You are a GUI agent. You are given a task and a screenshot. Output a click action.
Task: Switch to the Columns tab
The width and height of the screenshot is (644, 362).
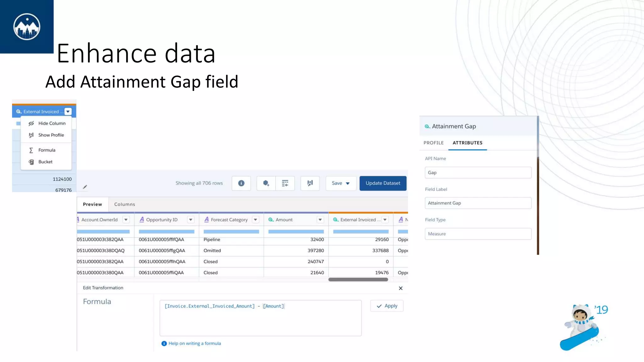(125, 204)
